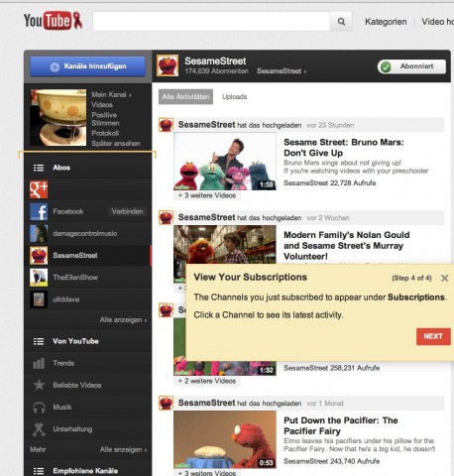
Task: Click the Facebook Verbinden button
Action: (127, 211)
